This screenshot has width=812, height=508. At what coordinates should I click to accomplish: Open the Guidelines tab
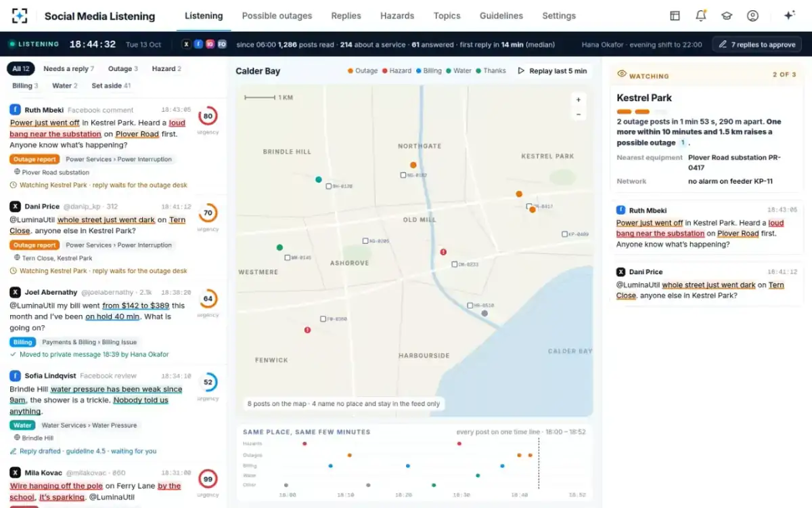click(501, 16)
